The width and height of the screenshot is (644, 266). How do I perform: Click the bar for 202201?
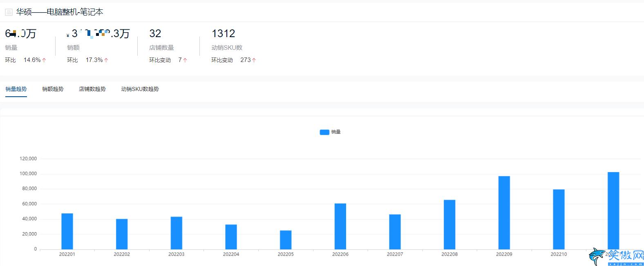pos(67,231)
